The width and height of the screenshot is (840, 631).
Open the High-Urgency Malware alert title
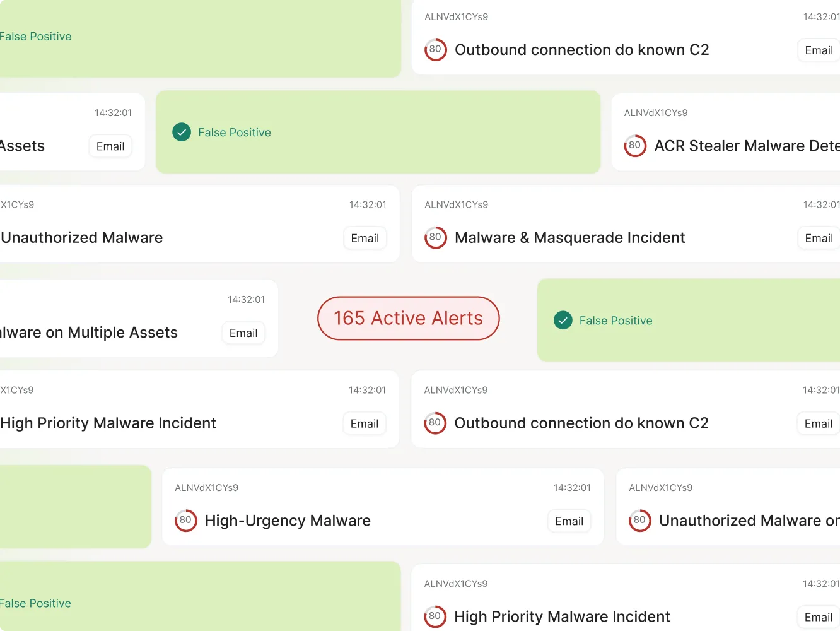coord(288,521)
